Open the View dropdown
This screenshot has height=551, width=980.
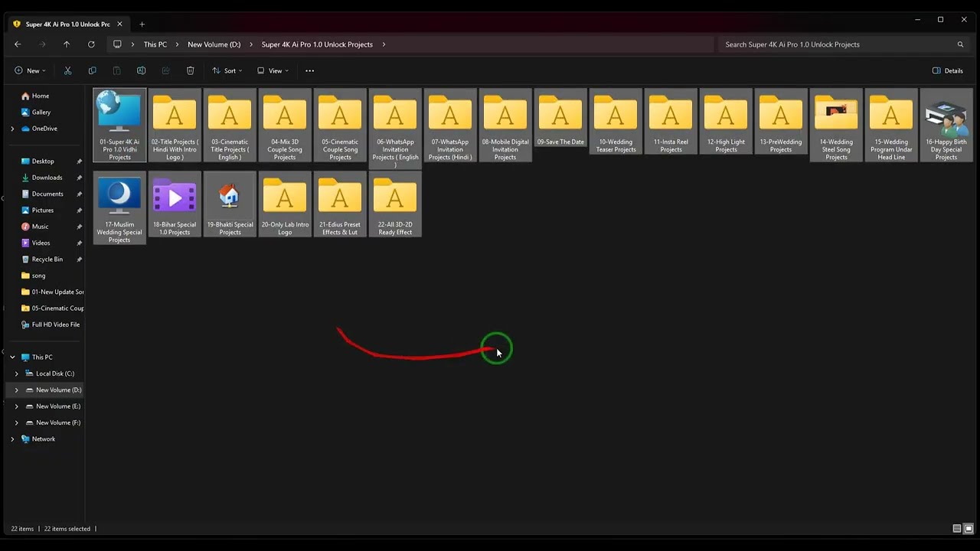click(x=273, y=70)
